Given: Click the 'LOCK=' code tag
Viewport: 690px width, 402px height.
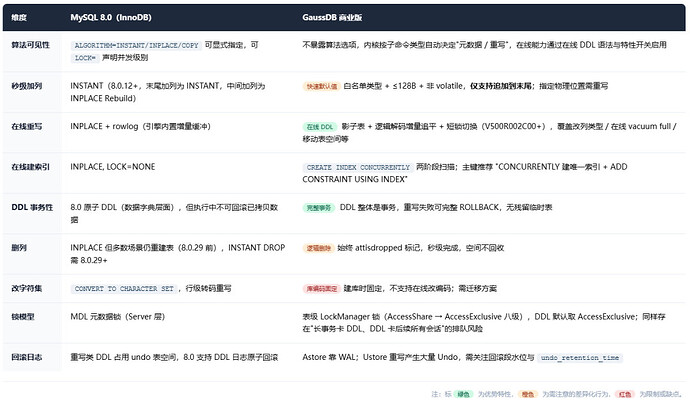Looking at the screenshot, I should tap(85, 58).
